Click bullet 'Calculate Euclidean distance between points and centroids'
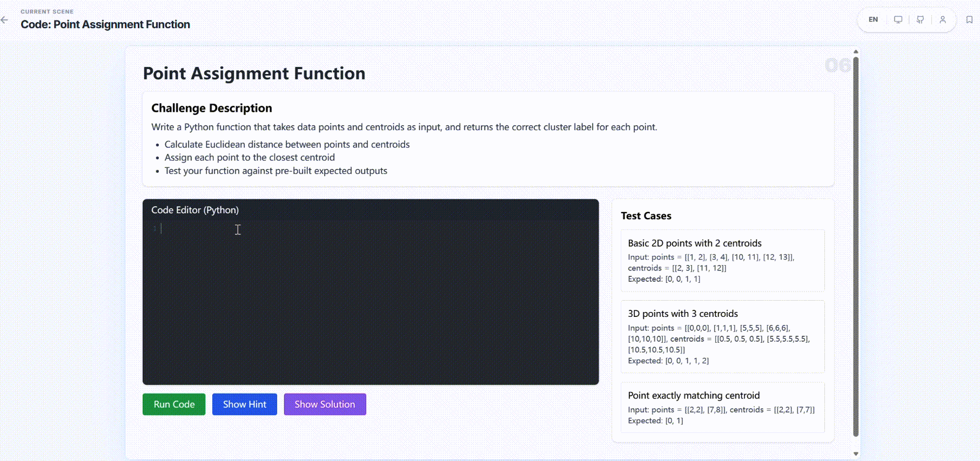980x461 pixels. point(287,145)
